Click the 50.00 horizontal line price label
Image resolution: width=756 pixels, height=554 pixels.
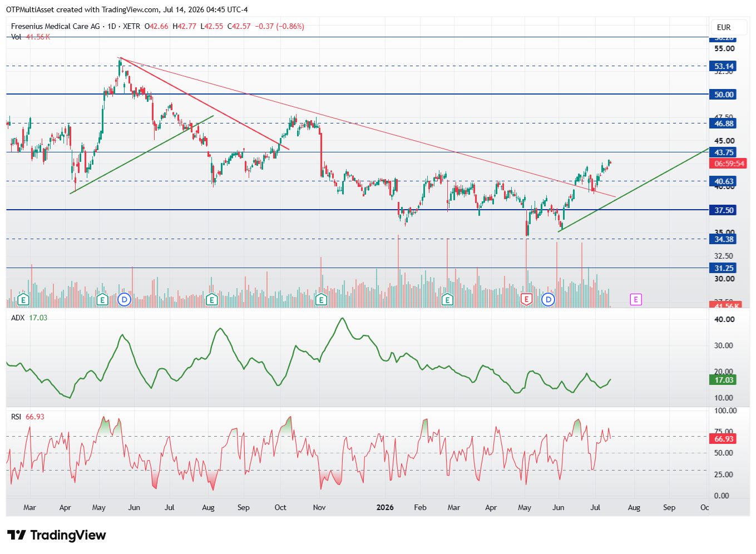click(723, 95)
